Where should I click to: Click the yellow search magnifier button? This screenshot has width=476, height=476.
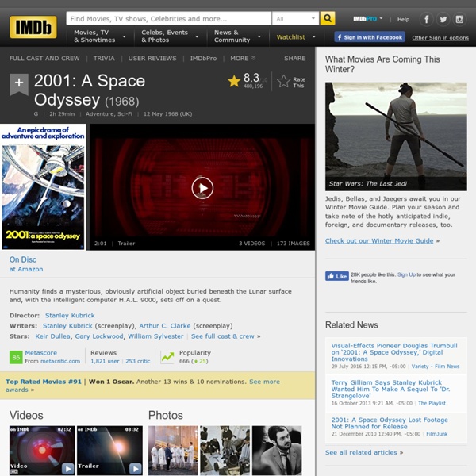[328, 18]
